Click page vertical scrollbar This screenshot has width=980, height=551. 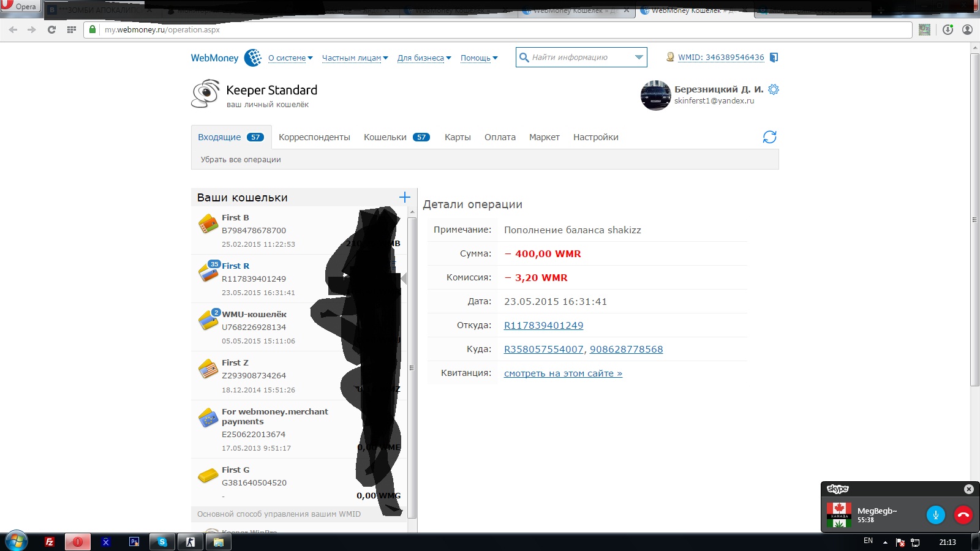point(975,220)
